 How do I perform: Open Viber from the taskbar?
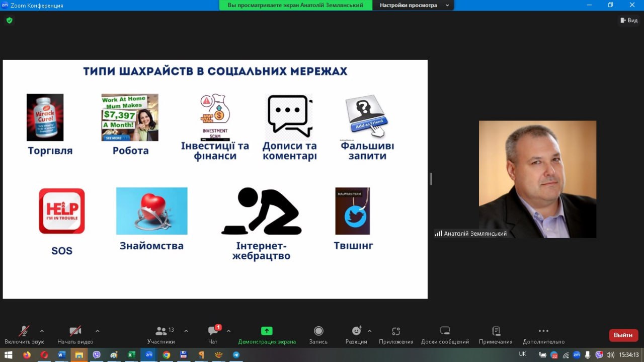[x=97, y=354]
